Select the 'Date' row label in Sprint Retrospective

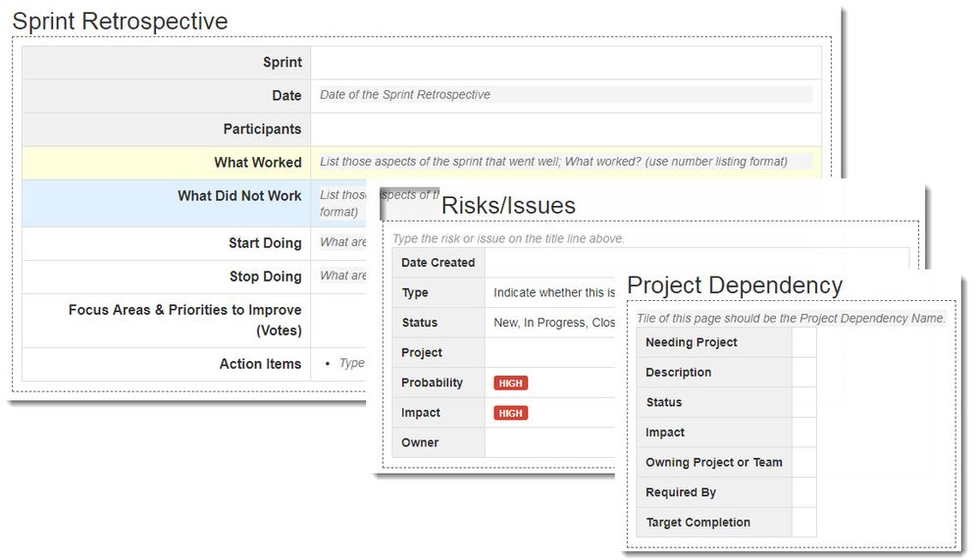(286, 96)
